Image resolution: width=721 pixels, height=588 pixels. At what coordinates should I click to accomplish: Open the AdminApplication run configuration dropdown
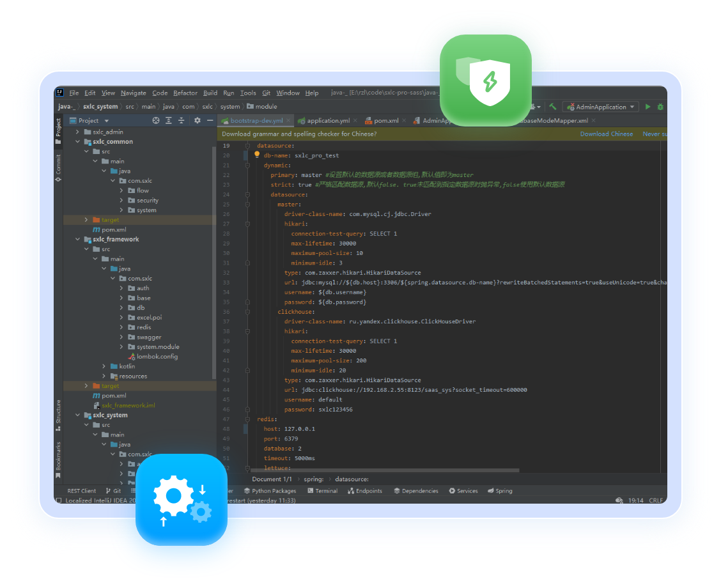click(600, 107)
